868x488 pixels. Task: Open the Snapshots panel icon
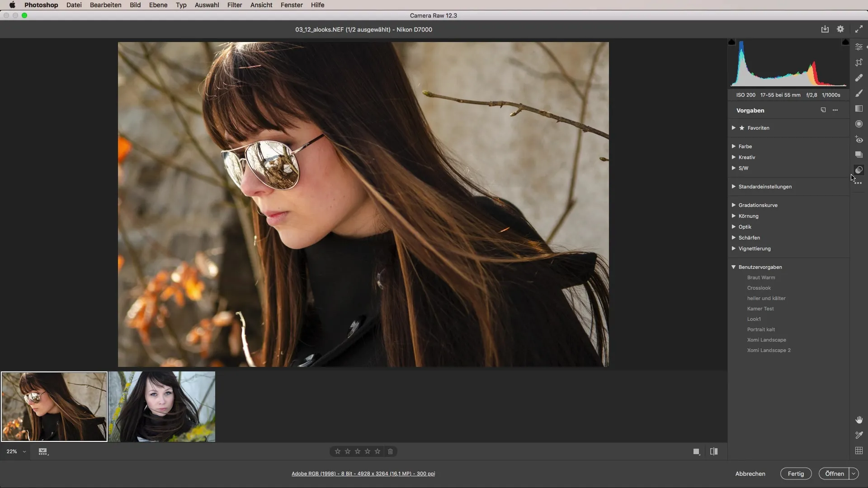[859, 155]
